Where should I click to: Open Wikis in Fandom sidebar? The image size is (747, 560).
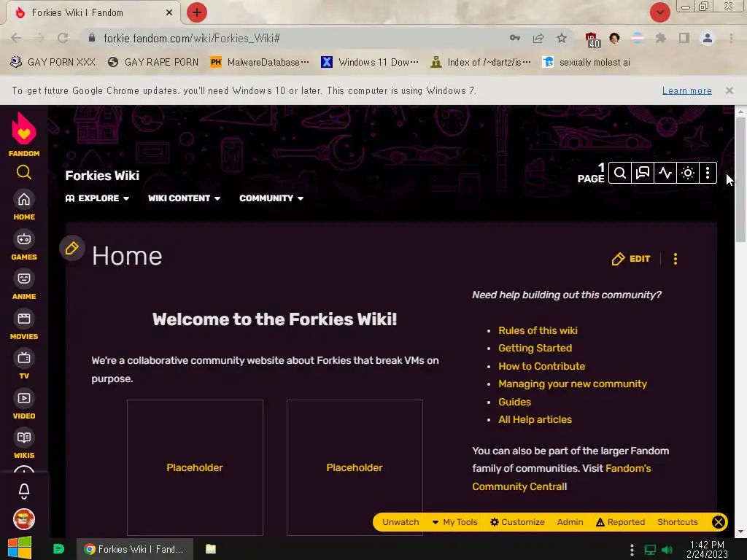coord(24,444)
